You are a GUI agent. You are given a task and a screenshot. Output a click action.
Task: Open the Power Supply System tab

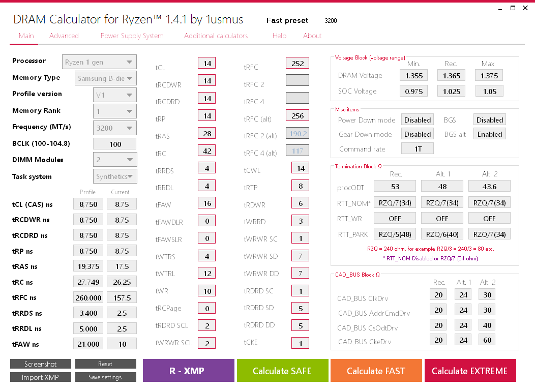pos(132,36)
